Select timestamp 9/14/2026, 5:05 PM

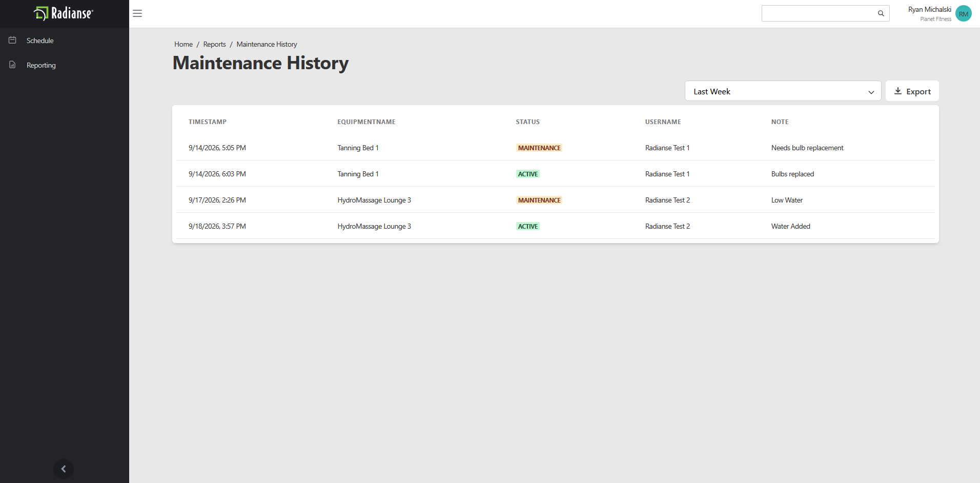click(217, 148)
